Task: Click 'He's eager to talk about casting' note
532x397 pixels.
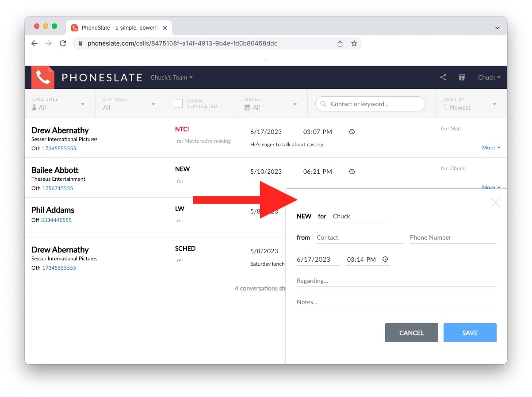Action: 287,145
